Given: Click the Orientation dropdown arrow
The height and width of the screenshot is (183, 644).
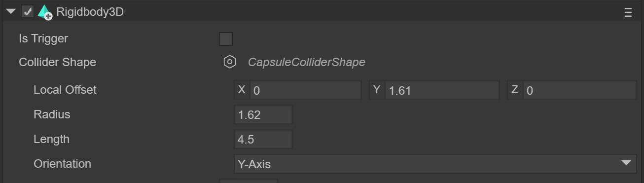Looking at the screenshot, I should 626,163.
